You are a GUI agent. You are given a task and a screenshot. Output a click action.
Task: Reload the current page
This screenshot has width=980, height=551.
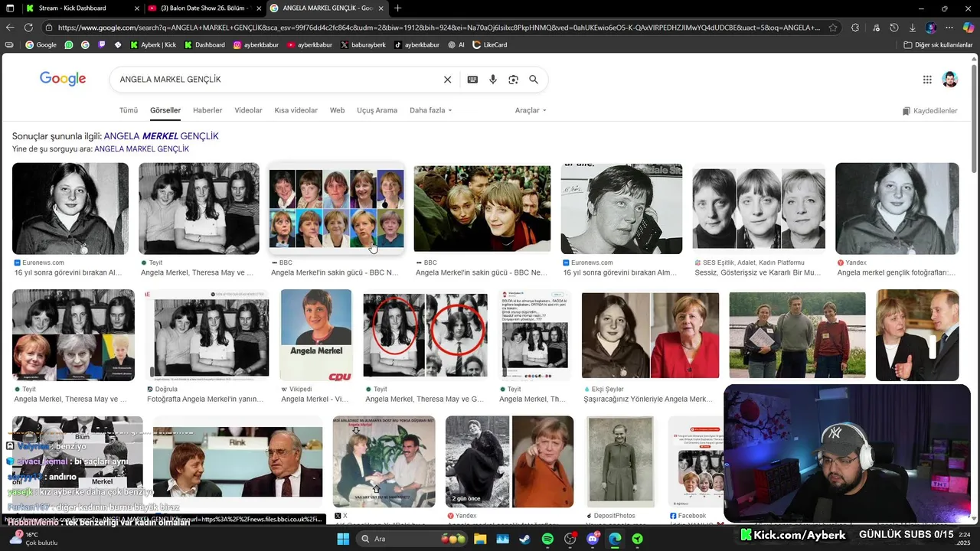(x=28, y=28)
